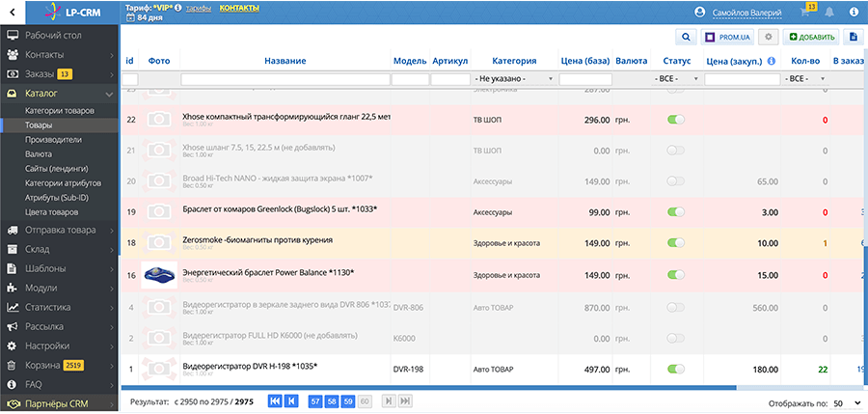Click the PROM.UA button

tap(728, 37)
